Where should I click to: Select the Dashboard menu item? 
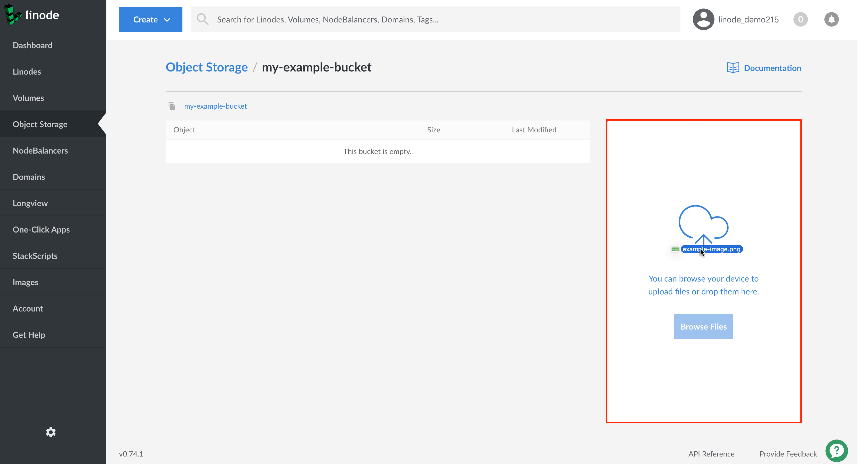33,45
